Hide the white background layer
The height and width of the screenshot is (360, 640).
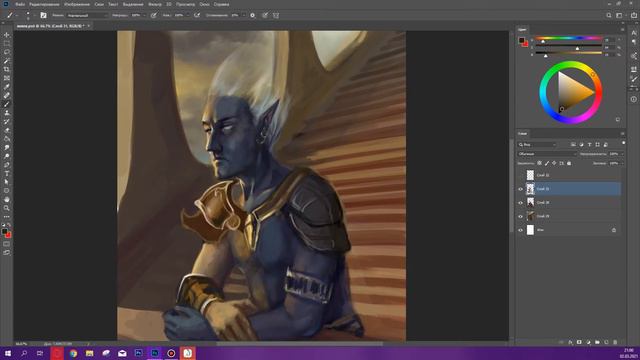coord(520,230)
